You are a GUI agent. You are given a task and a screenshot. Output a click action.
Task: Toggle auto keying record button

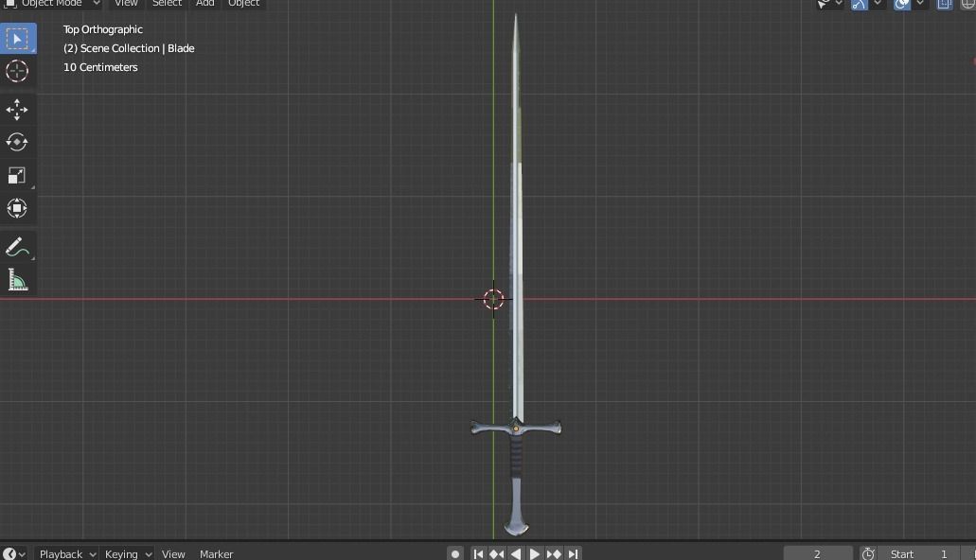455,553
